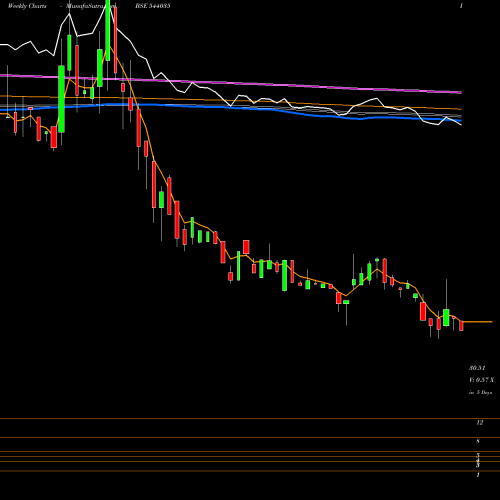500x500 pixels.
Task: Click the "BSE 544035" symbol label
Action: point(153,6)
